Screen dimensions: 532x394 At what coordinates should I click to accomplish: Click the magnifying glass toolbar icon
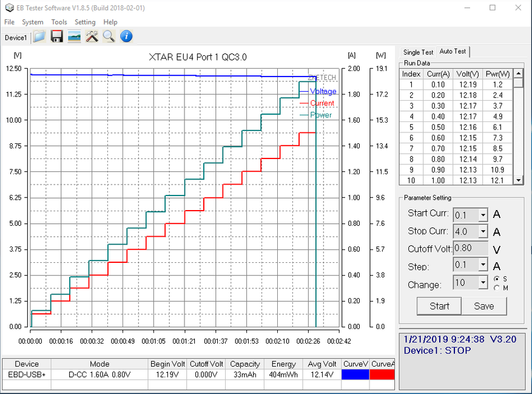109,36
